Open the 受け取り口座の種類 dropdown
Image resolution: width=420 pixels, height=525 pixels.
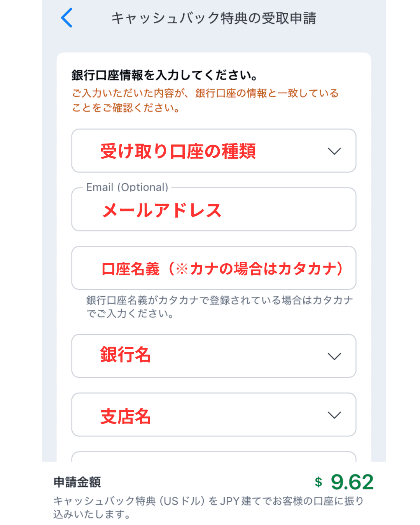213,151
